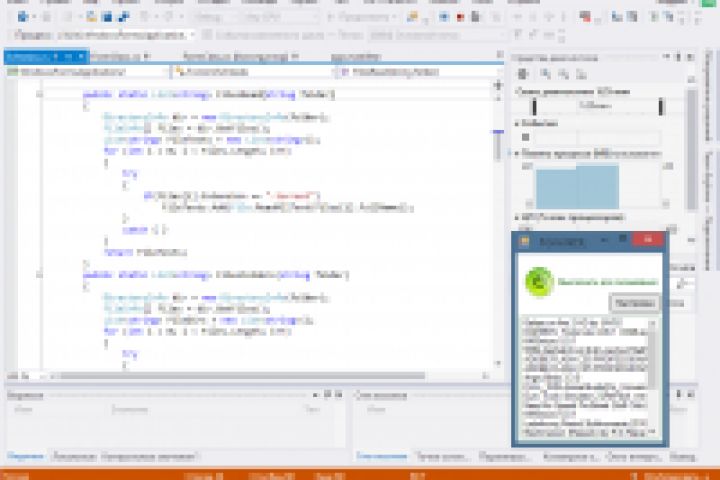The width and height of the screenshot is (720, 480).
Task: Open the editor zoom percentage dropdown
Action: click(25, 376)
